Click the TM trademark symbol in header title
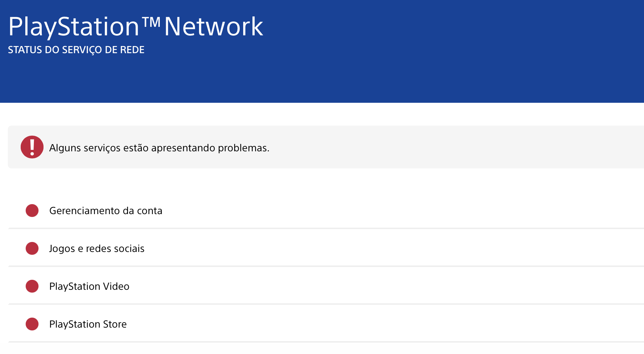This screenshot has height=354, width=644. (x=151, y=22)
